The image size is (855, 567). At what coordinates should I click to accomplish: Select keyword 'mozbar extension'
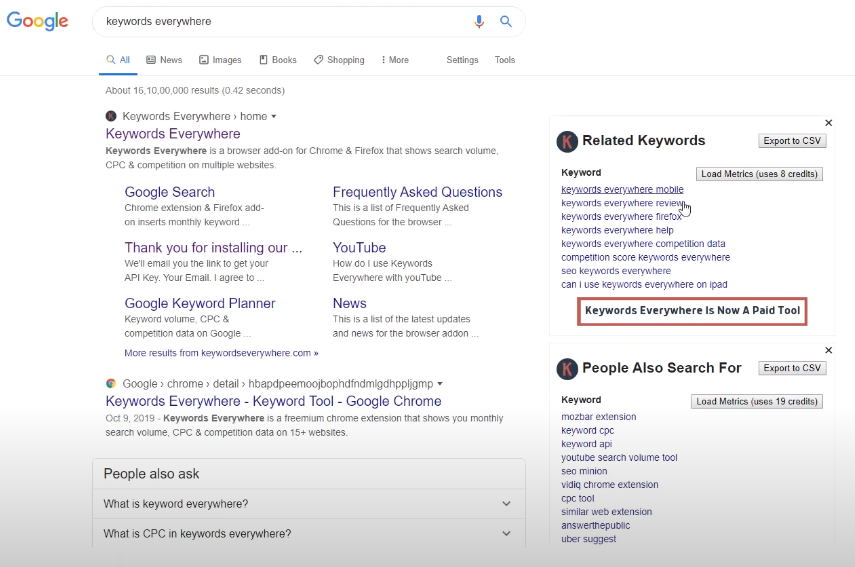tap(599, 417)
